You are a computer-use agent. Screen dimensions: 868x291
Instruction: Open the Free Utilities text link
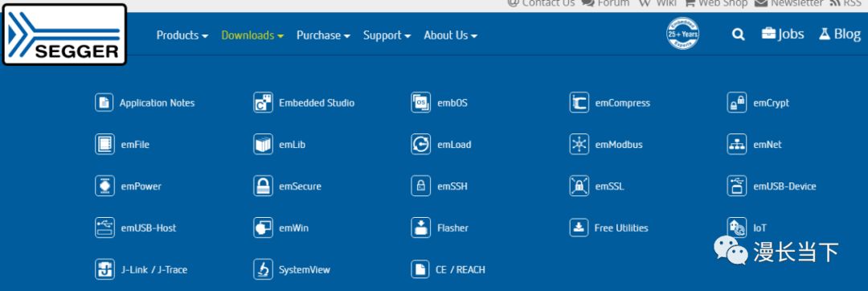click(x=621, y=228)
